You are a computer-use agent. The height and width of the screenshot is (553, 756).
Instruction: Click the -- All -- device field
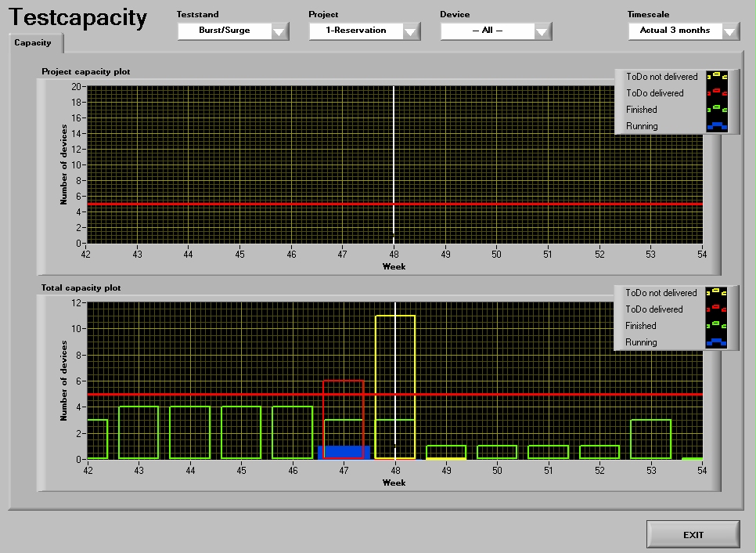click(488, 31)
